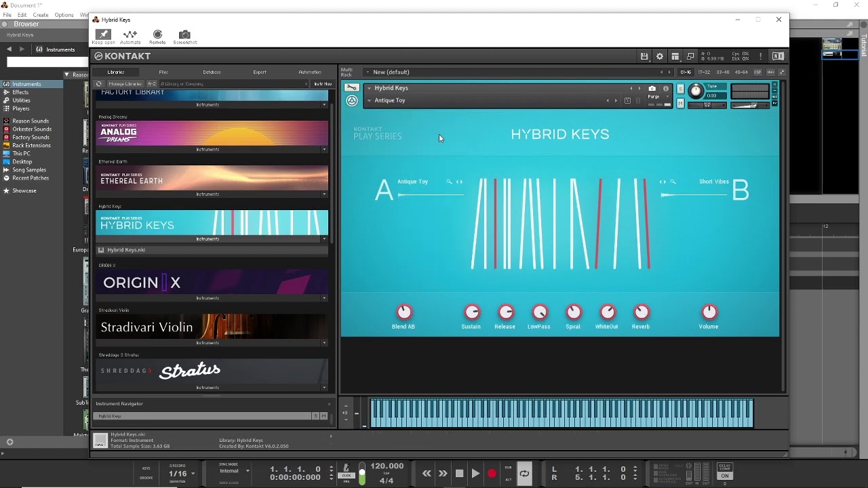Screen dimensions: 868x488
Task: Open the Origin X library banner
Action: [212, 282]
